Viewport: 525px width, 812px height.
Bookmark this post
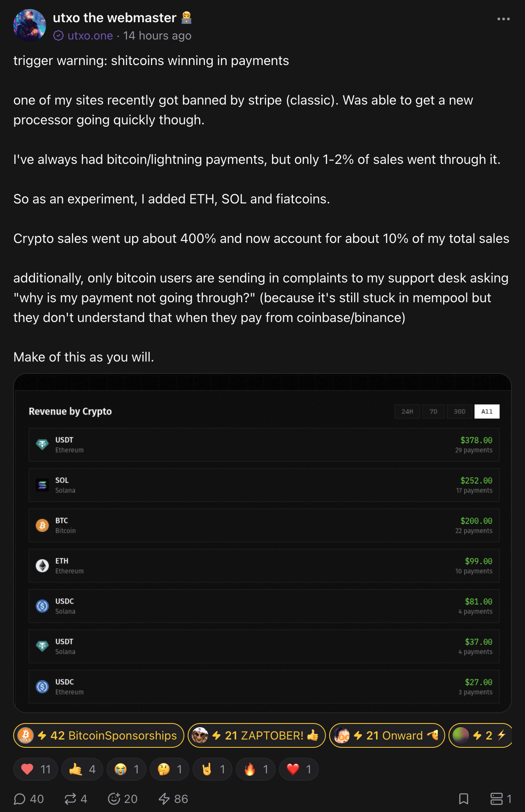(464, 799)
